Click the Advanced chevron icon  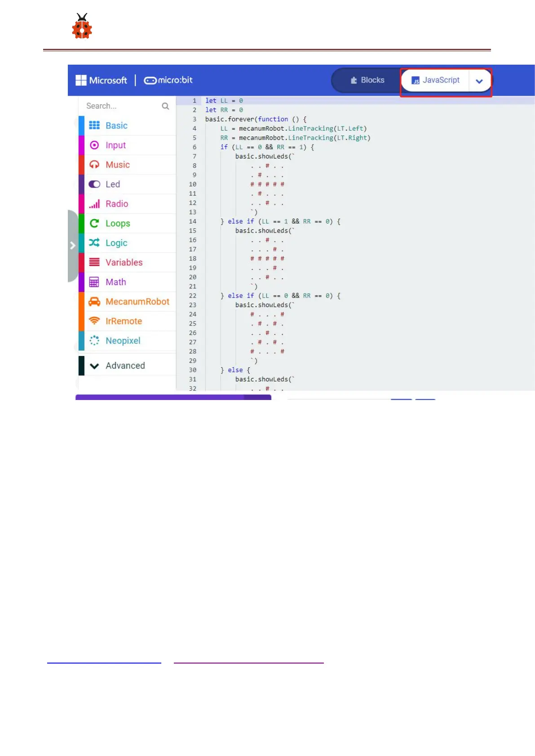tap(94, 366)
